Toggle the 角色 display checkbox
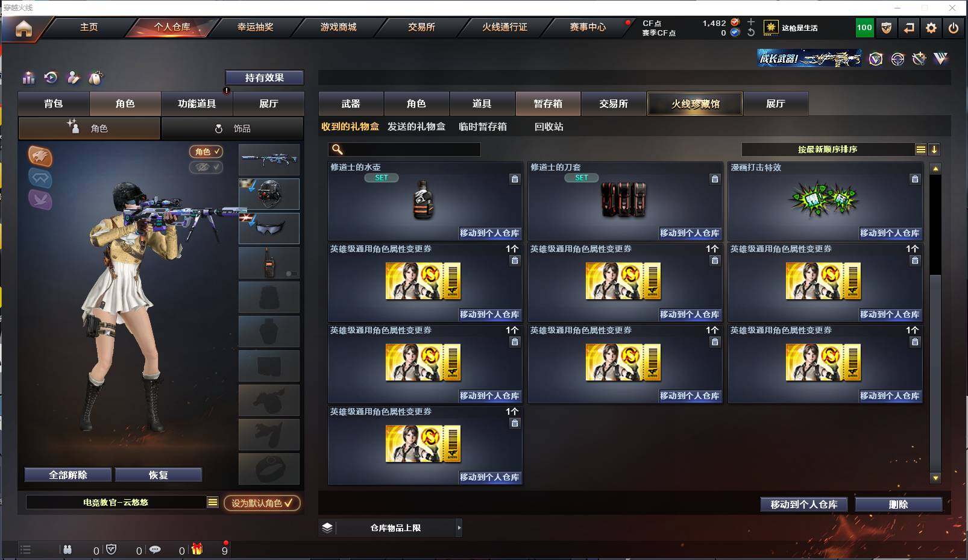Screen dimensions: 968x560 tap(206, 152)
